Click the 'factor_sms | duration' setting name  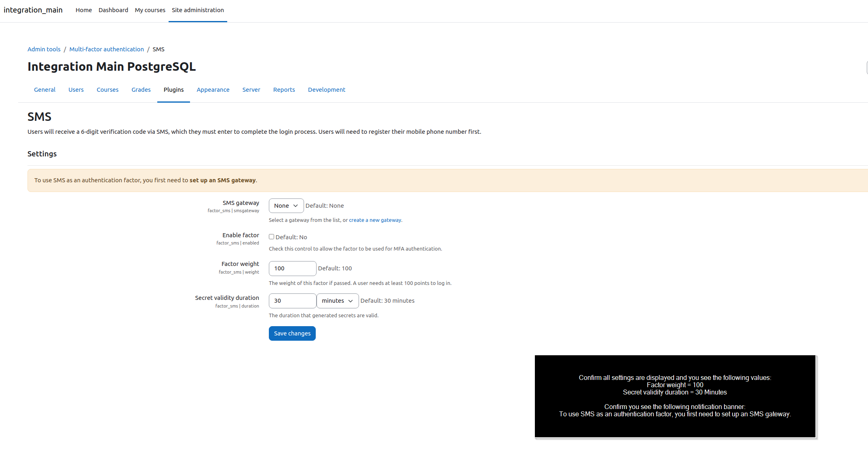237,306
